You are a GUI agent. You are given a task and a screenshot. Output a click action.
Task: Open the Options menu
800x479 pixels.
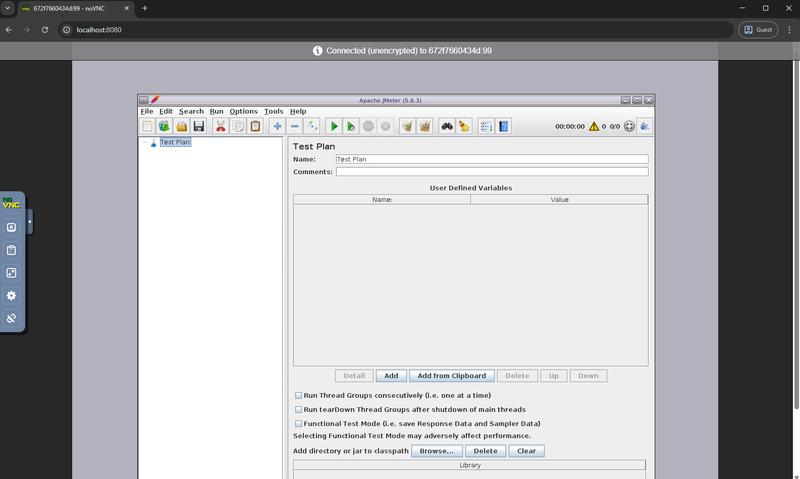pos(243,111)
